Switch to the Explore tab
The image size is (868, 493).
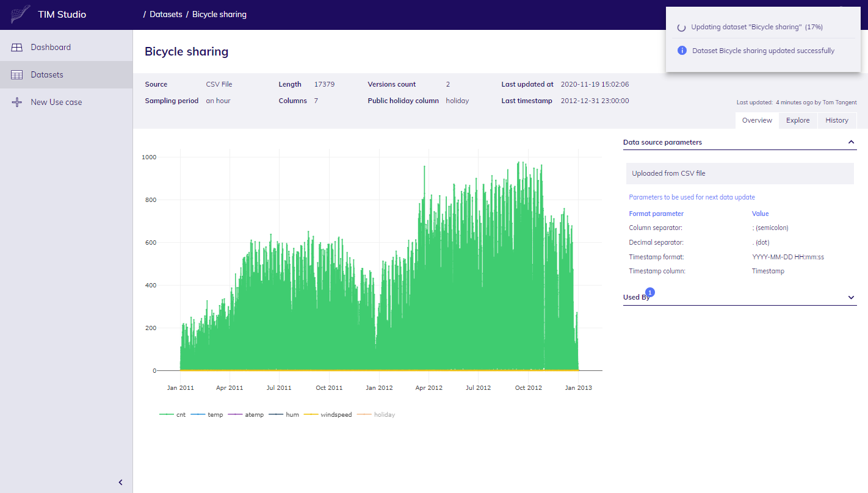click(x=798, y=120)
